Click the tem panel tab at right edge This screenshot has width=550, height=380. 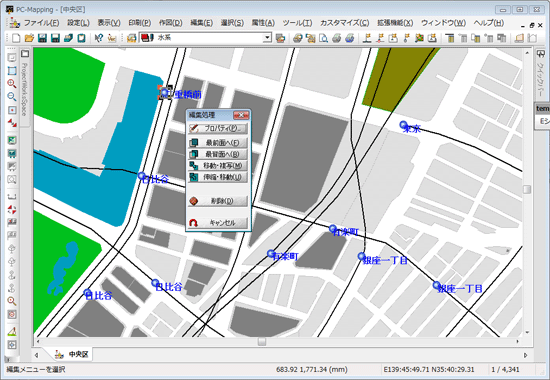coord(542,109)
